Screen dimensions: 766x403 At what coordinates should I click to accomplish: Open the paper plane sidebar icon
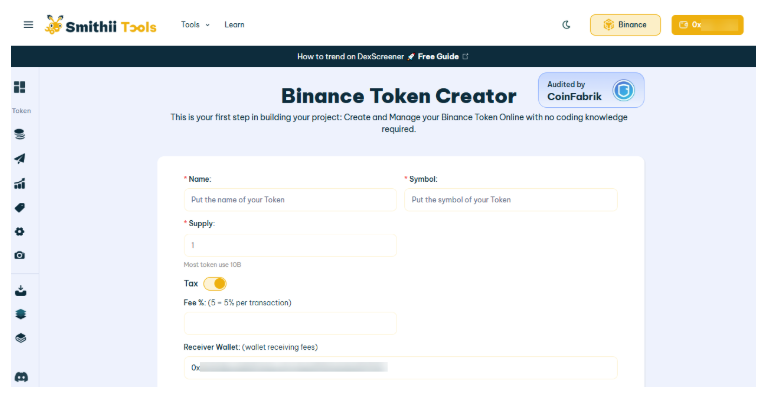pyautogui.click(x=20, y=159)
